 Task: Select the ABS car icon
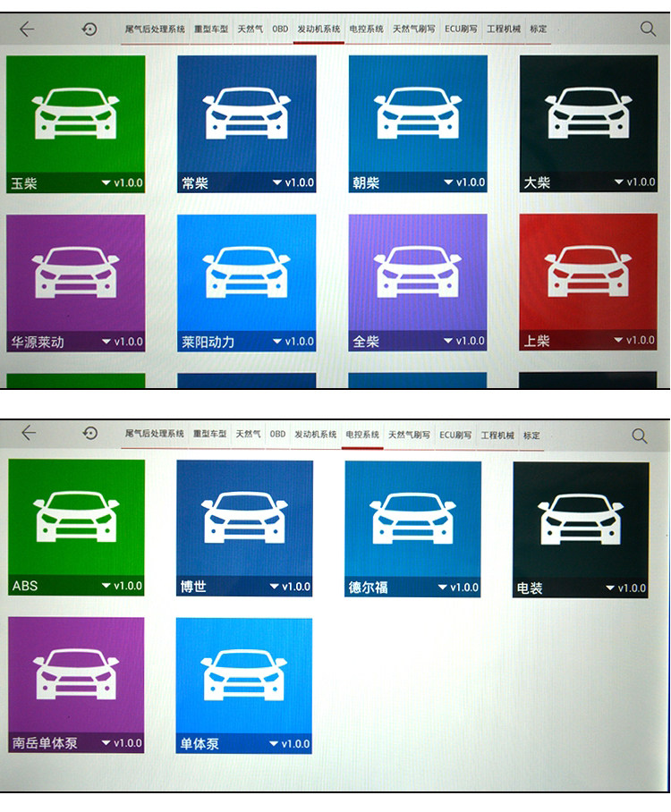76,516
